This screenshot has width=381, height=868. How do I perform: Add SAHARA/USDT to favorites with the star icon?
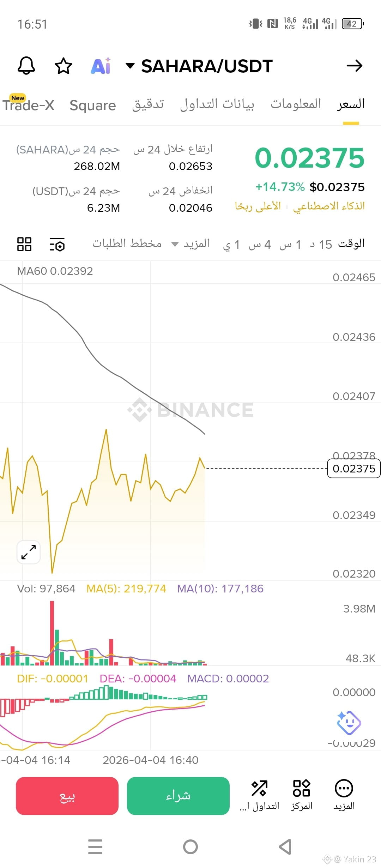pyautogui.click(x=64, y=66)
